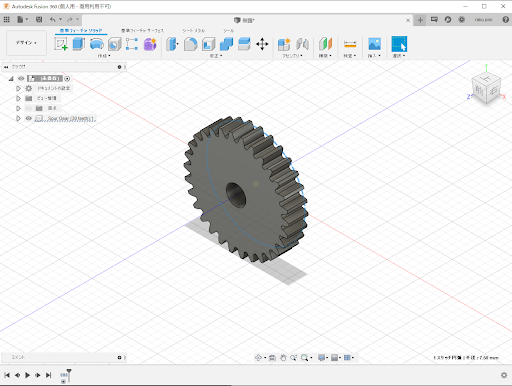Select the Fillet tool icon

tap(191, 44)
